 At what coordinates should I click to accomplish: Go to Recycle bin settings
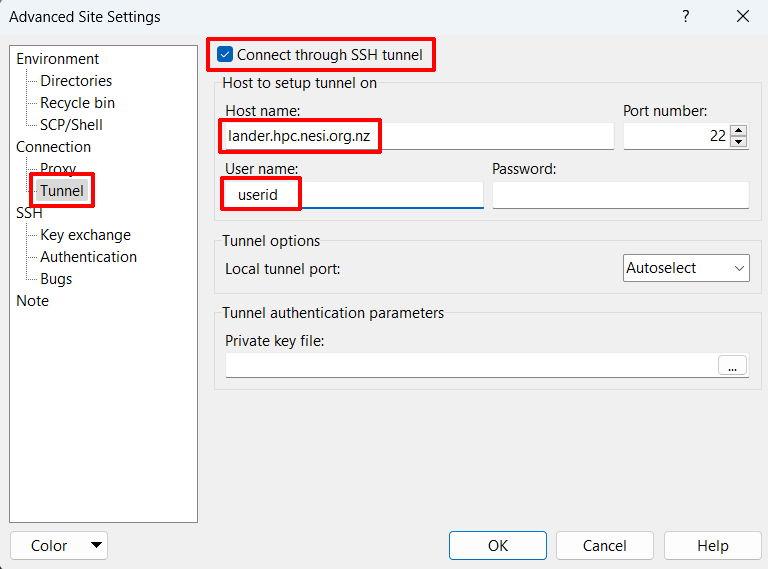77,103
